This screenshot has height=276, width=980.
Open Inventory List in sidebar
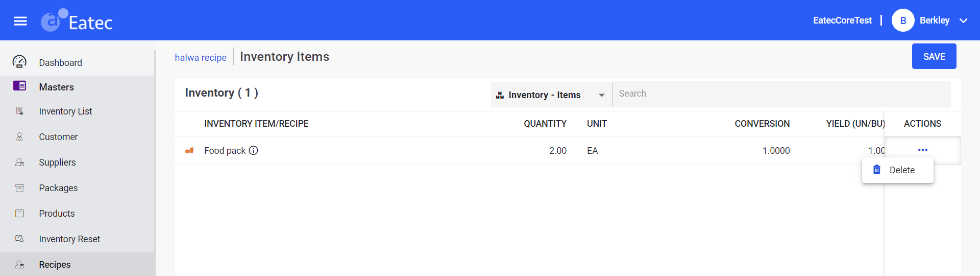(65, 111)
